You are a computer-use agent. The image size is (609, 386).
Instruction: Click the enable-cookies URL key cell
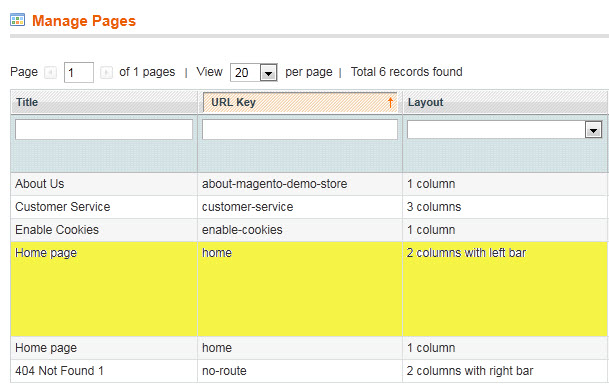(300, 230)
